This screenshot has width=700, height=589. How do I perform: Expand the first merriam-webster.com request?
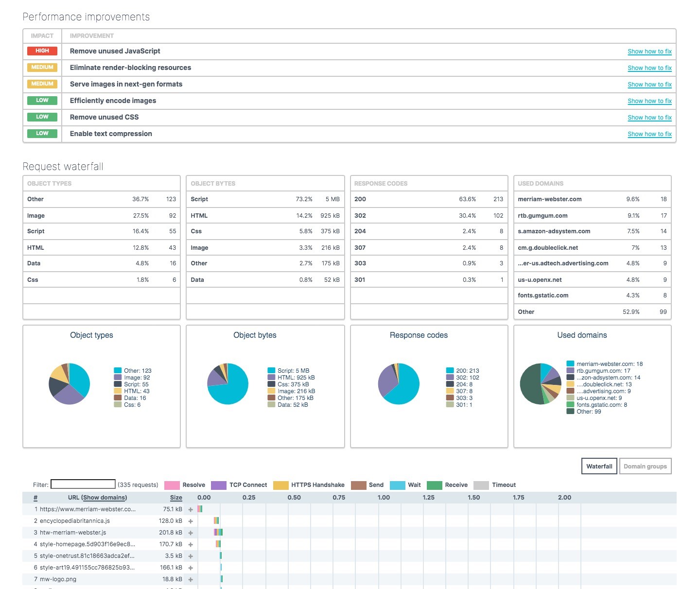click(191, 509)
